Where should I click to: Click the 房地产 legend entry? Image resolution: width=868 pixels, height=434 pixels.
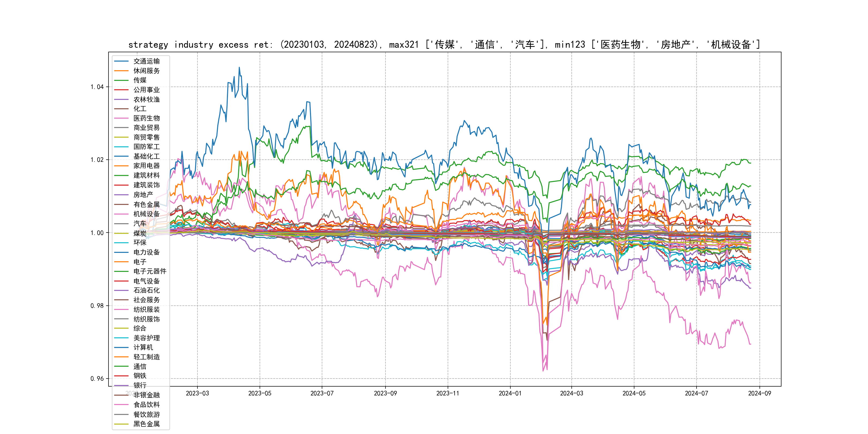pyautogui.click(x=143, y=195)
